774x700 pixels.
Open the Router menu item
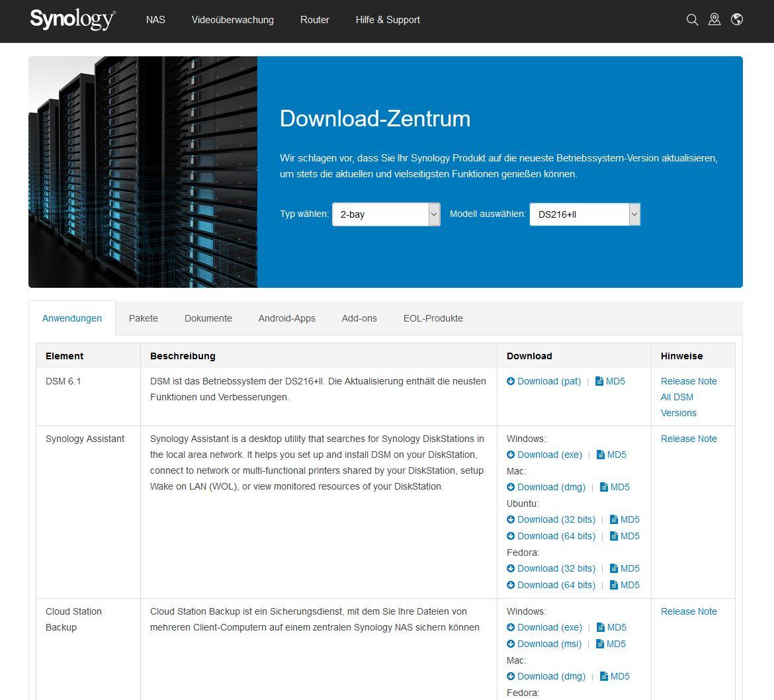coord(314,20)
